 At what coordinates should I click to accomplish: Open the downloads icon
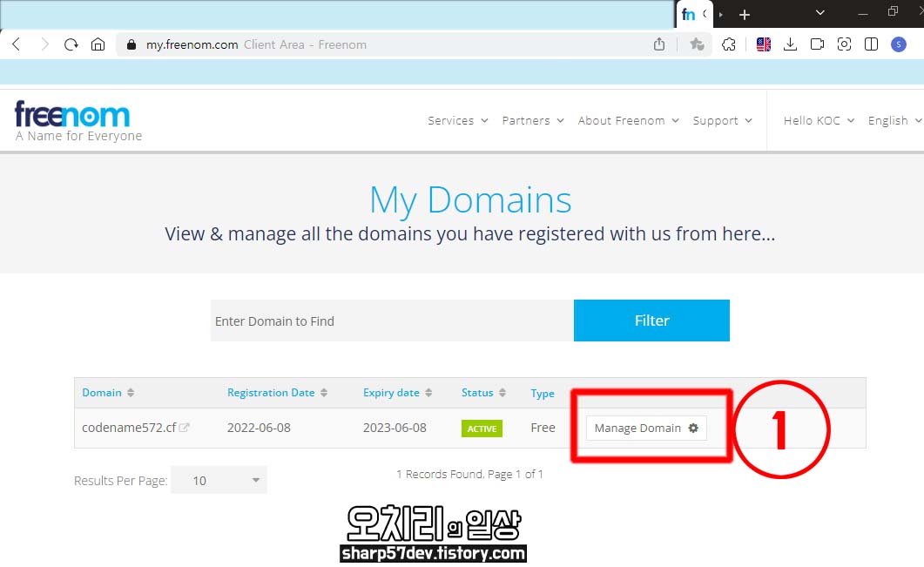click(790, 44)
